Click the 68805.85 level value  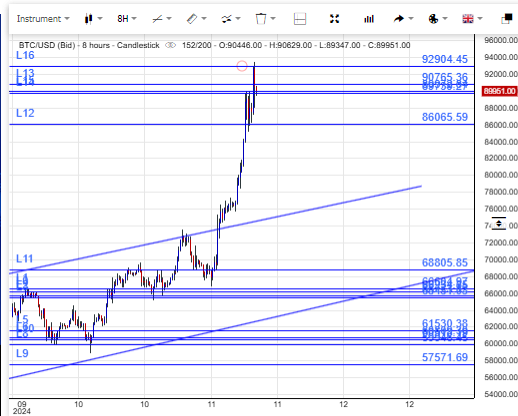445,263
